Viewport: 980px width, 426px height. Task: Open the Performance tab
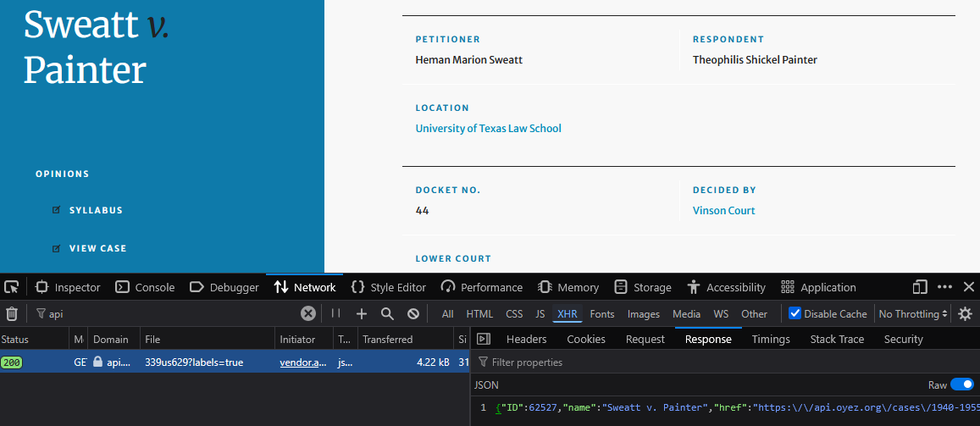coord(482,287)
